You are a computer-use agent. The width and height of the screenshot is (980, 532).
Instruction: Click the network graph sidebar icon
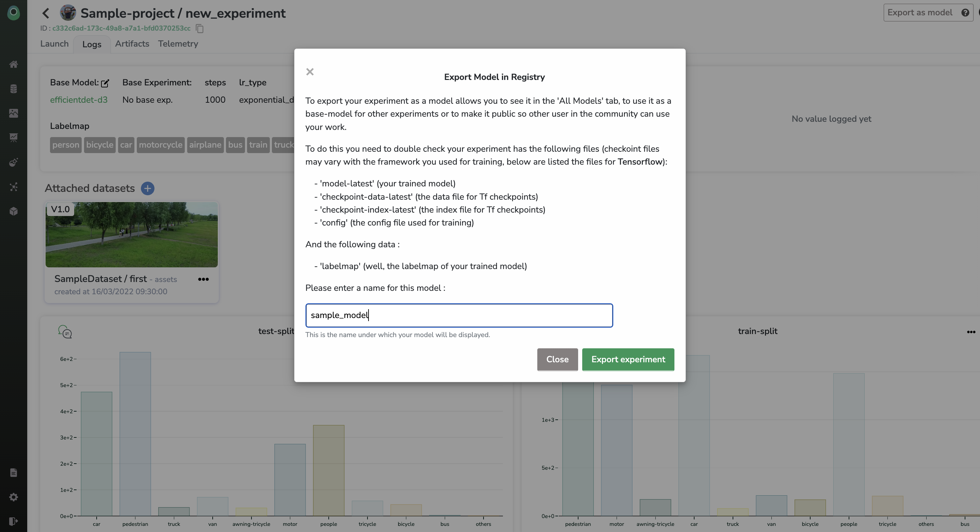(x=13, y=187)
